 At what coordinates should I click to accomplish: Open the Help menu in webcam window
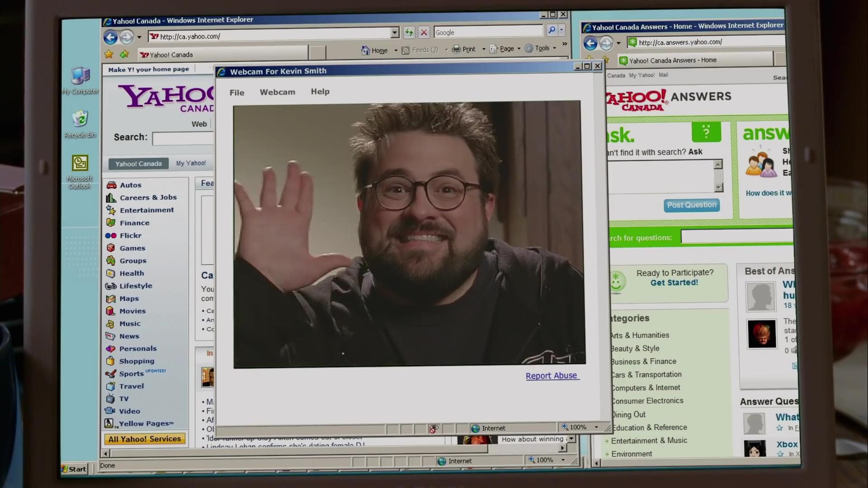[x=320, y=91]
